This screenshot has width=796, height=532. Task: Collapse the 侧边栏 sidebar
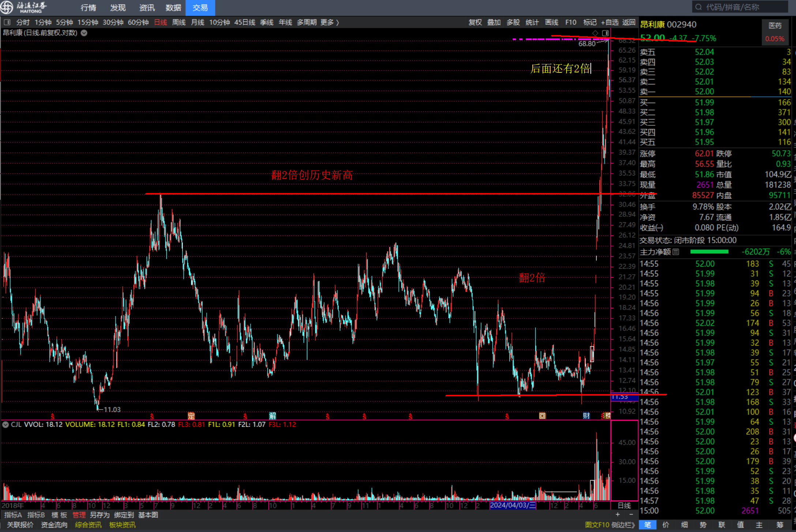tap(623, 525)
